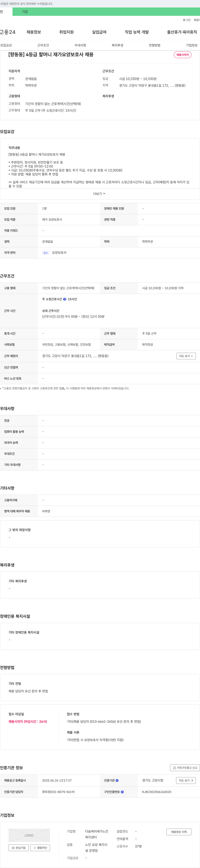
Task: Open info tooltip beside 주 소정근로시간
Action: (x=65, y=299)
